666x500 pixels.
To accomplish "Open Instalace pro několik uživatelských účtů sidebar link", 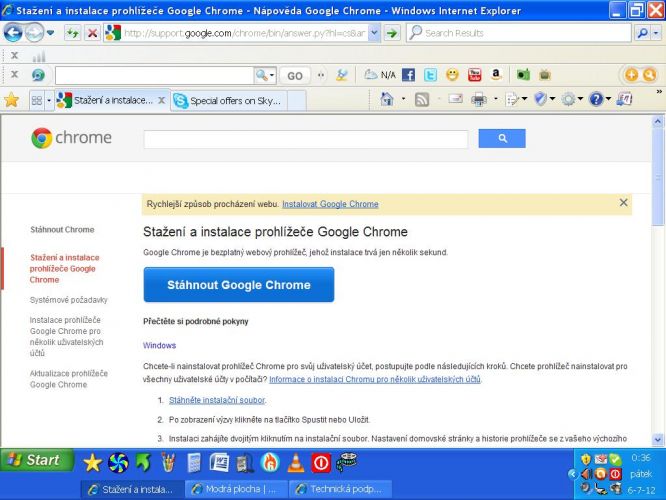I will tap(66, 336).
